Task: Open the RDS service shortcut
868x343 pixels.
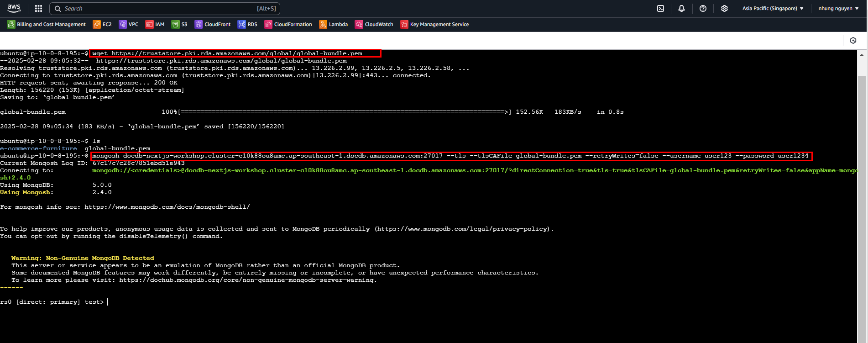Action: pyautogui.click(x=247, y=24)
